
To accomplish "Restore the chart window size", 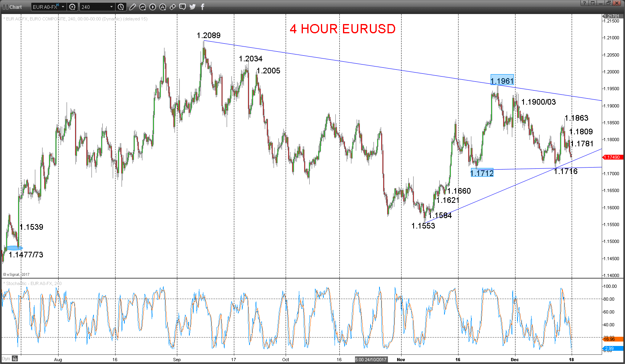I will pyautogui.click(x=609, y=3).
